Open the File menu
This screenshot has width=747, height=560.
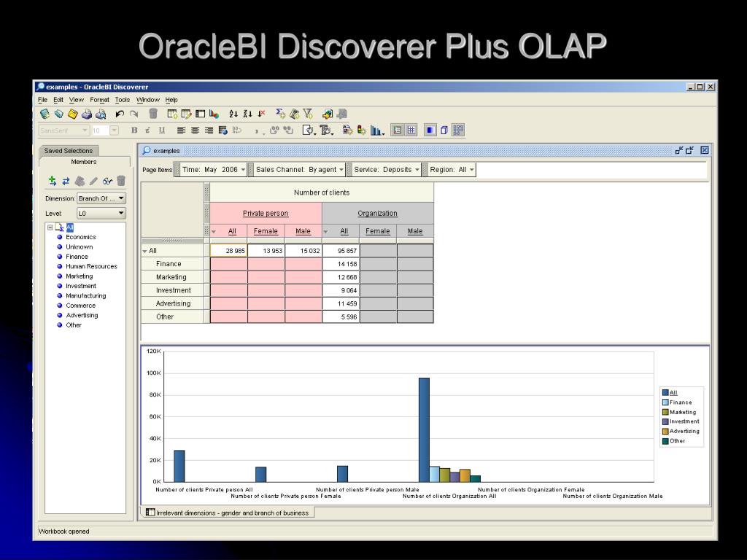point(42,99)
